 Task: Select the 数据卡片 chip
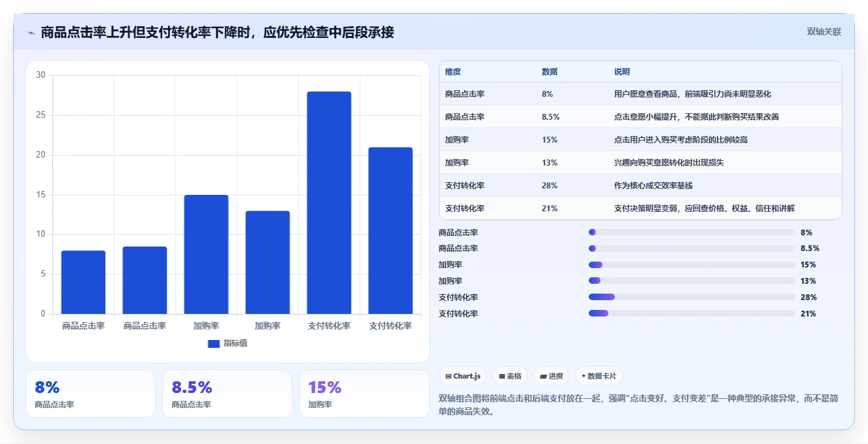pos(599,376)
